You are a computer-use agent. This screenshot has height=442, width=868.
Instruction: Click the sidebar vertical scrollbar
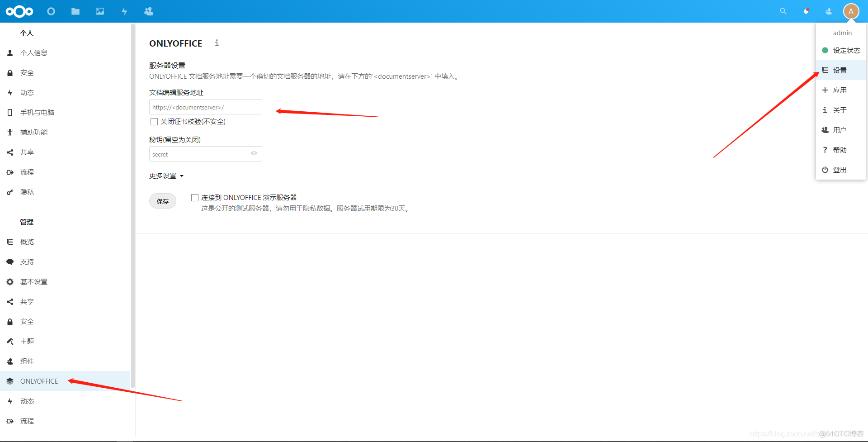133,206
